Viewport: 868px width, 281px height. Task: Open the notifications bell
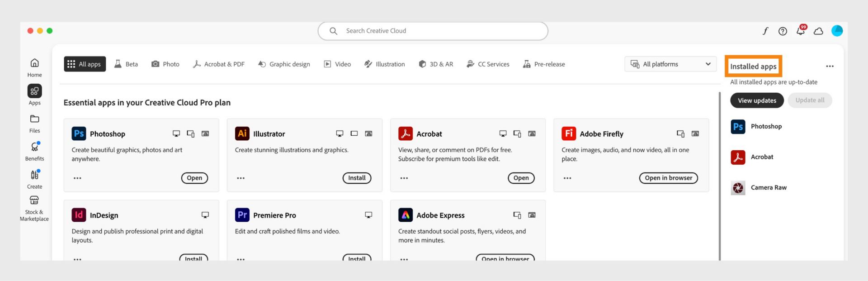tap(801, 31)
